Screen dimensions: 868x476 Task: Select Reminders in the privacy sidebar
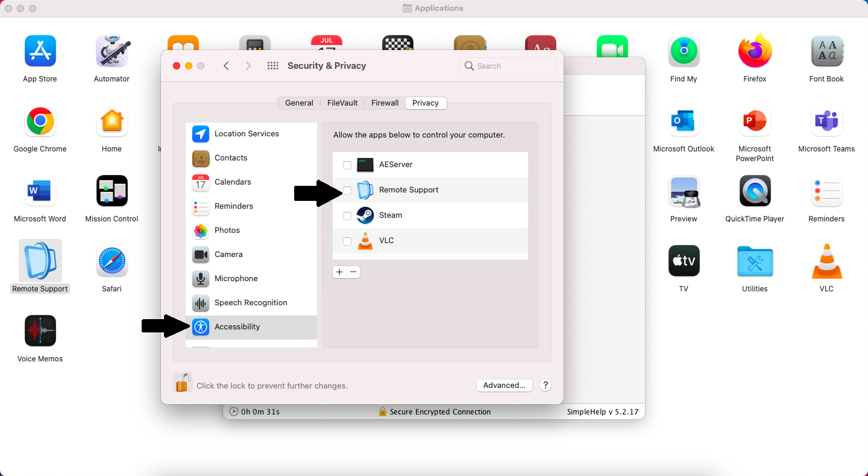[251, 206]
